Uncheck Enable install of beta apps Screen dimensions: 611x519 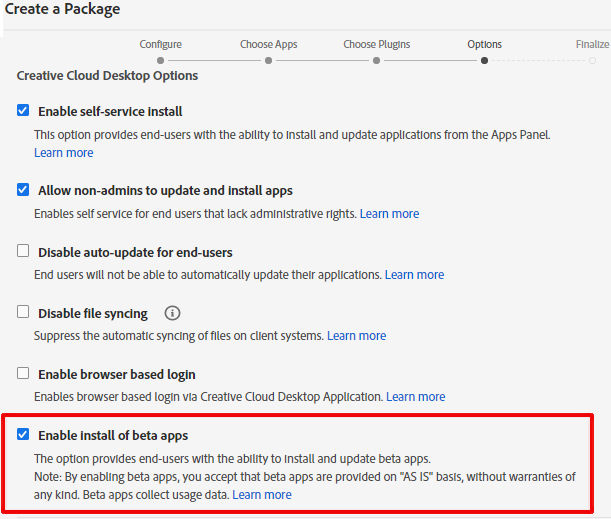23,435
